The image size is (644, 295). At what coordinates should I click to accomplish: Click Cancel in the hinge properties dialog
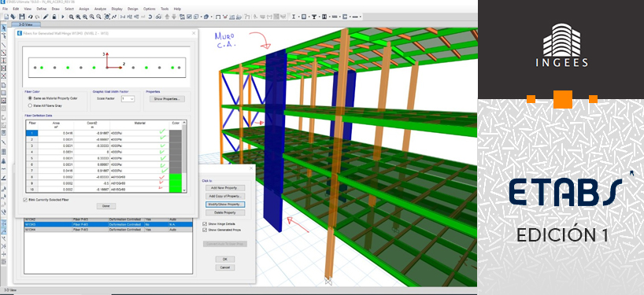coord(225,267)
